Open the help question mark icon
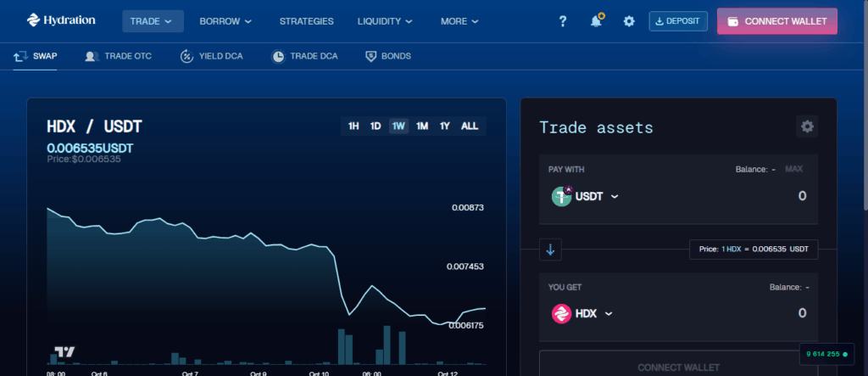The width and height of the screenshot is (868, 376). pos(562,21)
